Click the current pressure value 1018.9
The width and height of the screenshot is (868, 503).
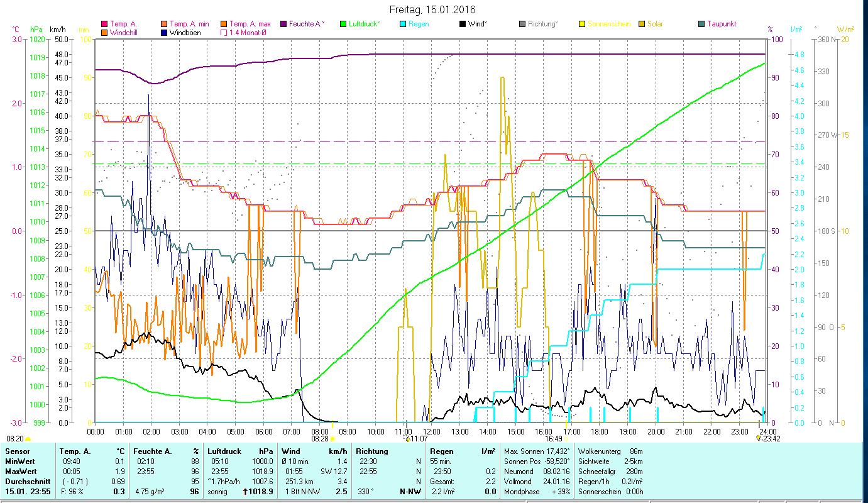262,491
